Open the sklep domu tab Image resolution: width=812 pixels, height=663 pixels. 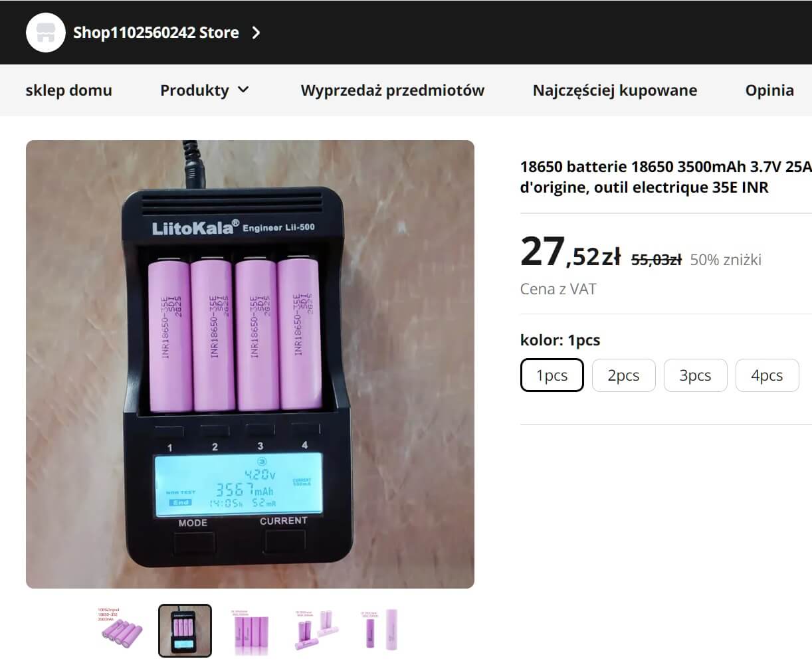(68, 90)
